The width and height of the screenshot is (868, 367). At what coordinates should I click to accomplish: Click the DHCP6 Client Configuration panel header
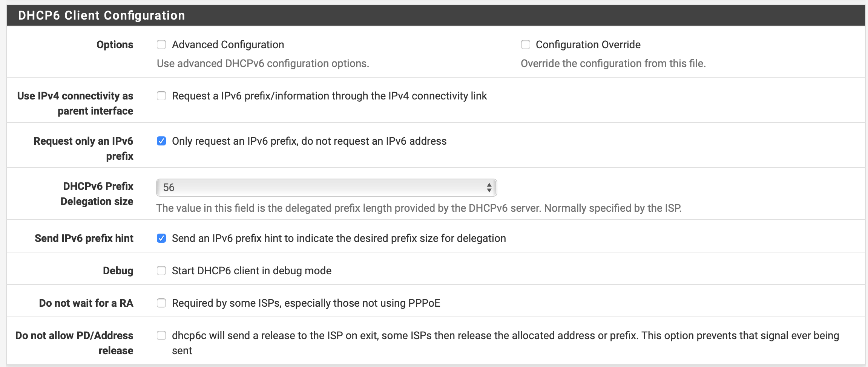(x=436, y=15)
